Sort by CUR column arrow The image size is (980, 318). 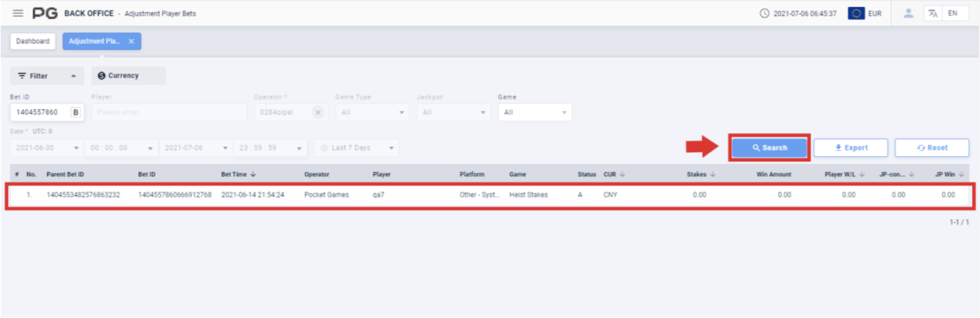622,175
